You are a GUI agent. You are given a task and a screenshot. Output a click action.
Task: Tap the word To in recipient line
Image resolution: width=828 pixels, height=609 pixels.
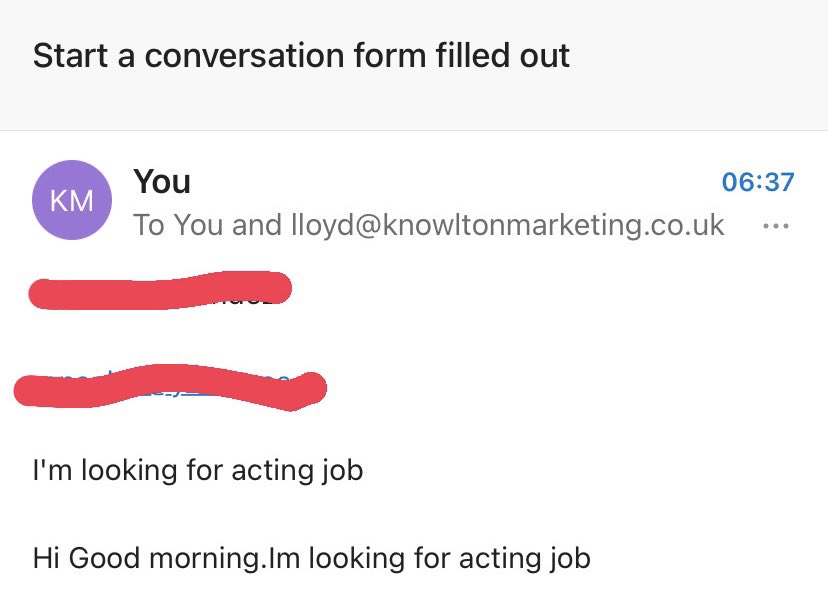(x=148, y=225)
